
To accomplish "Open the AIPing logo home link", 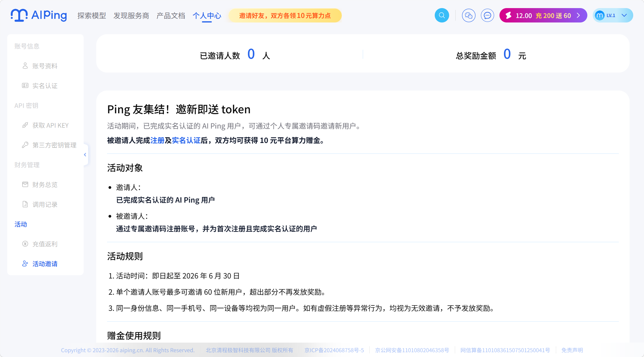I will point(39,15).
